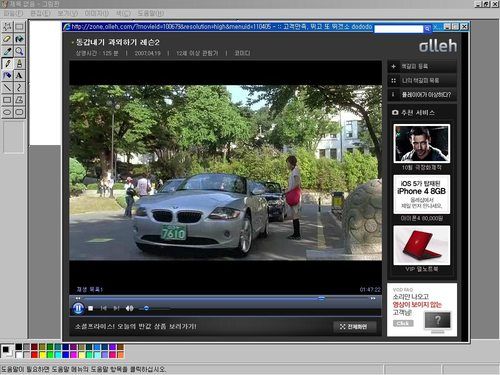This screenshot has width=500, height=375.
Task: Click the video seek bar handle
Action: tap(321, 298)
